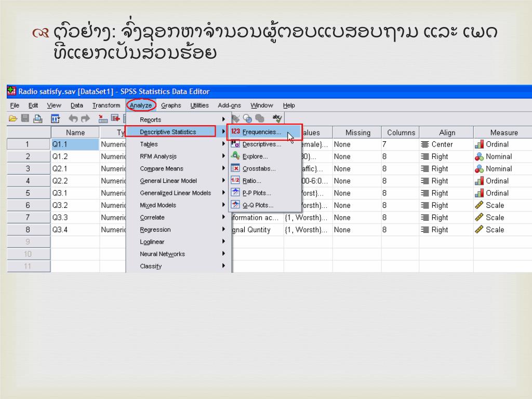Click the Go to variable toolbar icon

(x=116, y=118)
